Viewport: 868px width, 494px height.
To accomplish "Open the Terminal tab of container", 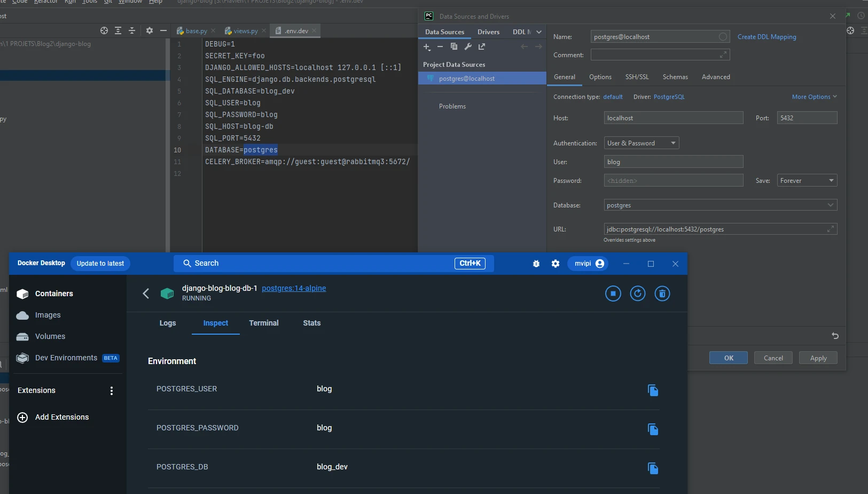I will (x=263, y=323).
